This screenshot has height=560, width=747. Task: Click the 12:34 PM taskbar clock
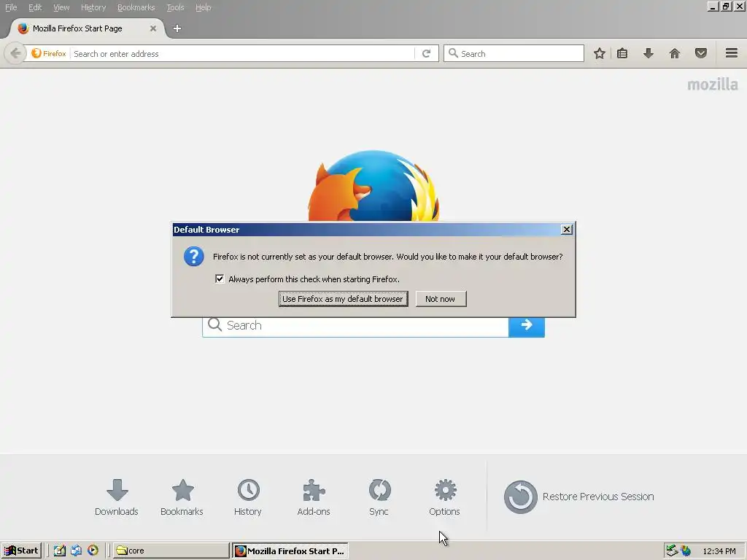coord(719,551)
